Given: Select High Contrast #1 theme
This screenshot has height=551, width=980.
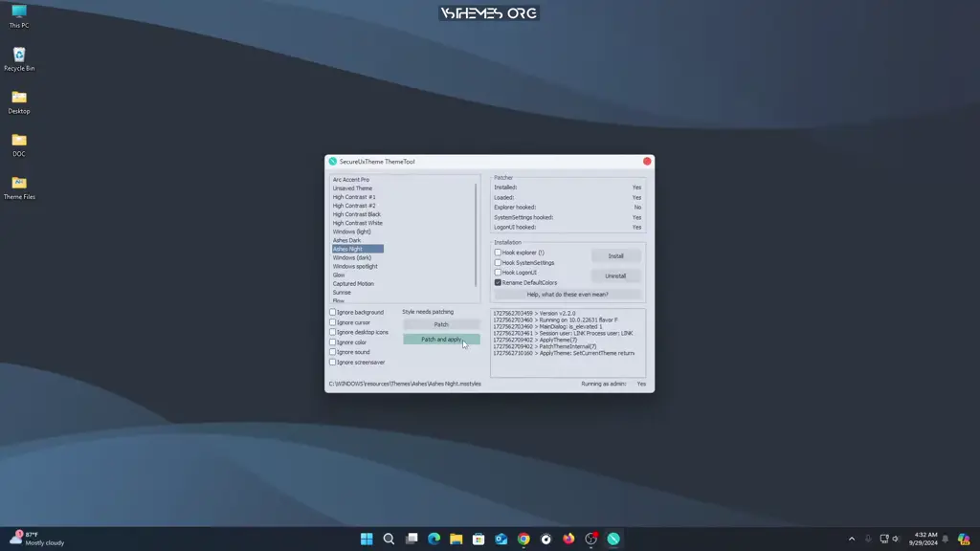Looking at the screenshot, I should [x=354, y=197].
